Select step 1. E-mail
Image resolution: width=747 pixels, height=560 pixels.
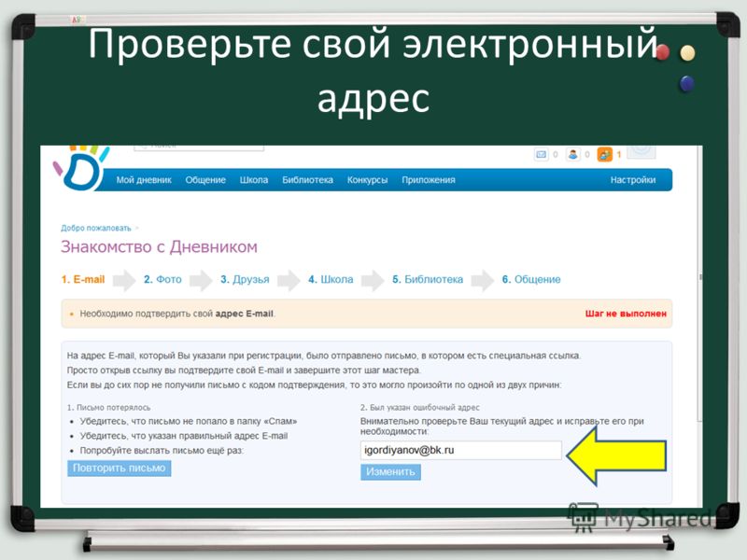(83, 279)
